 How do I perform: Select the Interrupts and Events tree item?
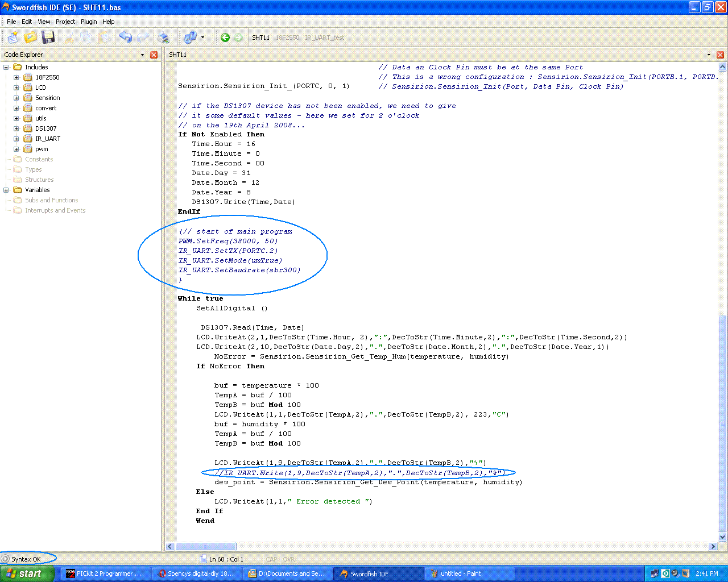[x=55, y=210]
